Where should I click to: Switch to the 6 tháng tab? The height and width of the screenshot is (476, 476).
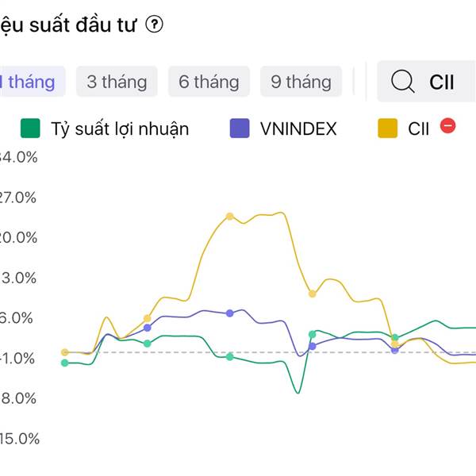point(209,81)
